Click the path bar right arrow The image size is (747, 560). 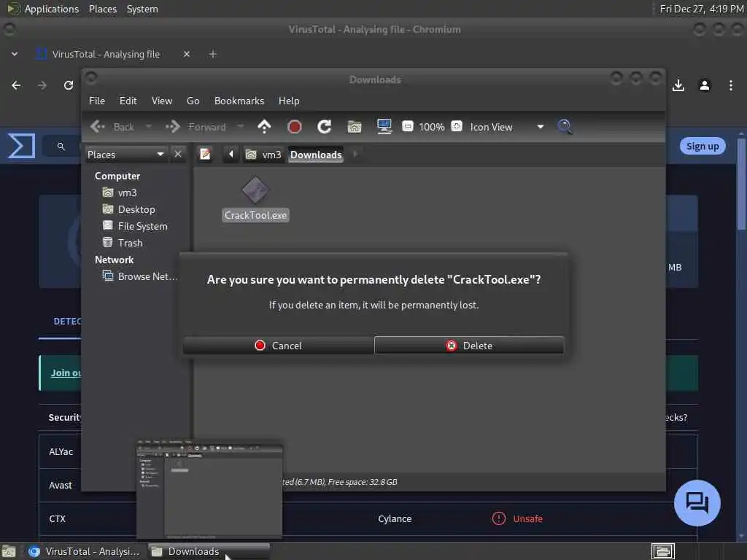(355, 155)
